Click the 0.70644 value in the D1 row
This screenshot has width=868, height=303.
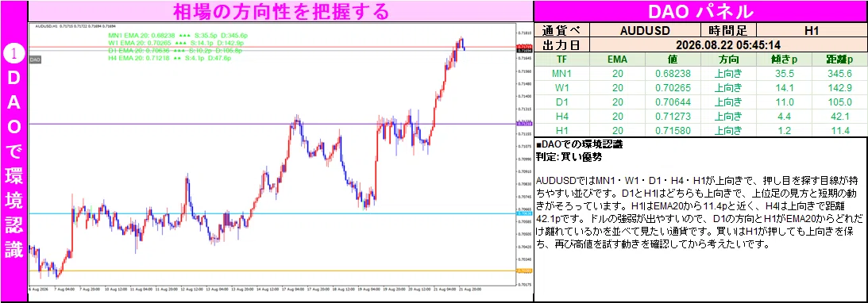673,102
